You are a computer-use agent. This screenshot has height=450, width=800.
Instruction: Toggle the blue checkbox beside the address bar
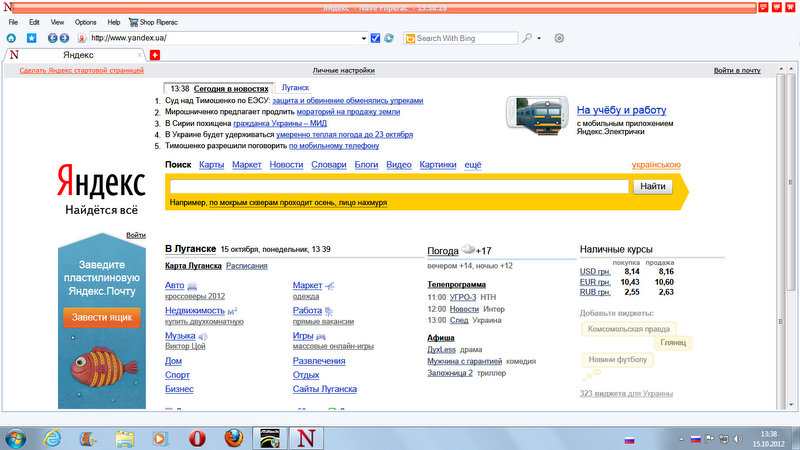(x=376, y=38)
